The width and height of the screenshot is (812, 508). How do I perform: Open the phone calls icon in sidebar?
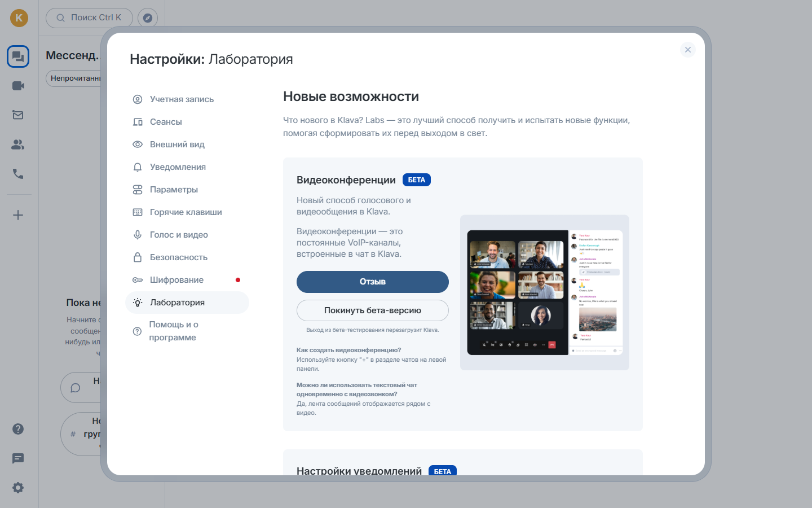pos(18,174)
